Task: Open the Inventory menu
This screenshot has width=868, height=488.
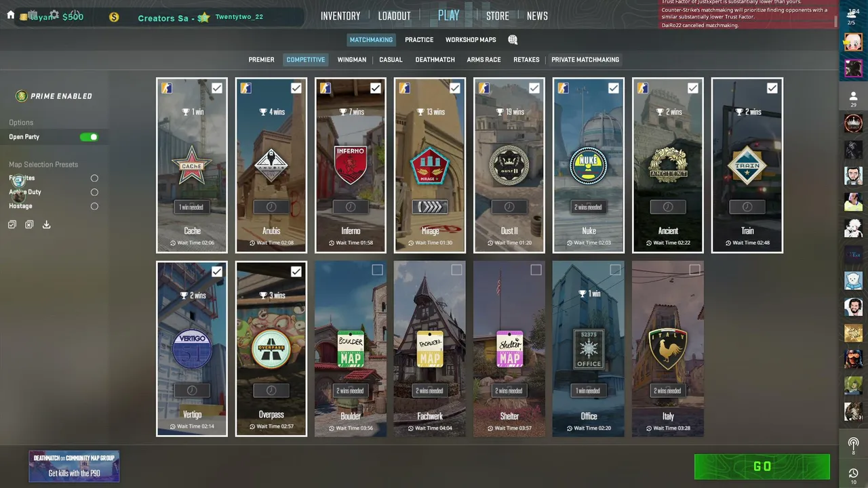Action: tap(340, 16)
